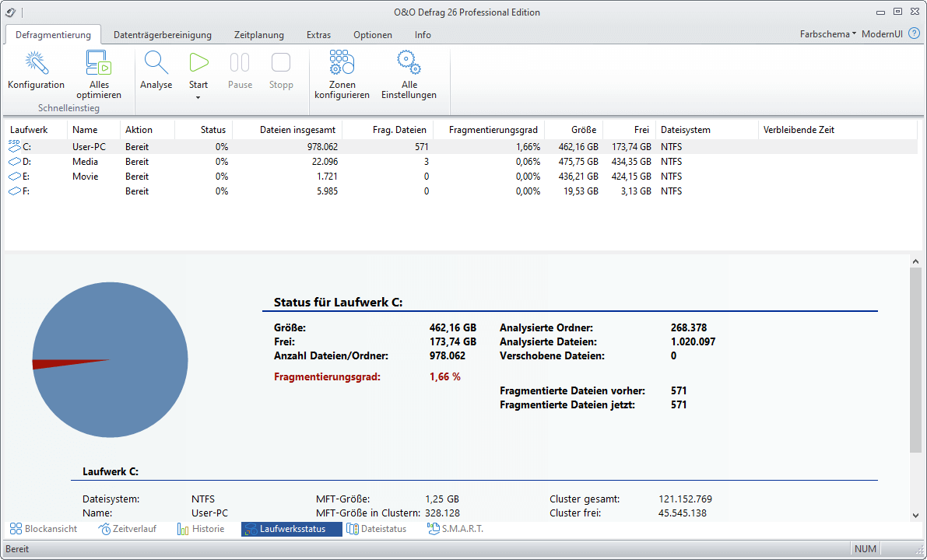Click NUM indicator in status bar

pos(865,549)
